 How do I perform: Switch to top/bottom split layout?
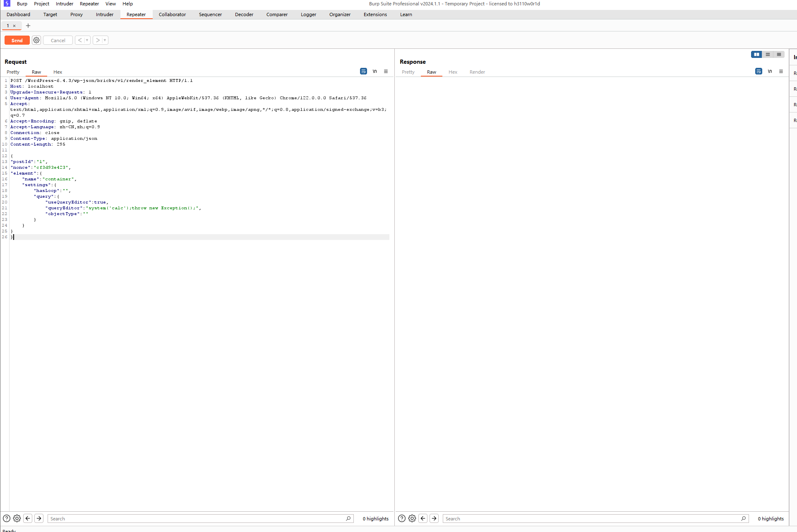(768, 55)
